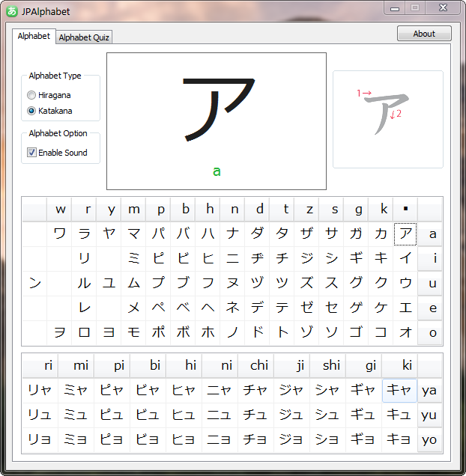Viewport: 466px width, 476px height.
Task: Click the ア stroke order diagram
Action: click(388, 119)
